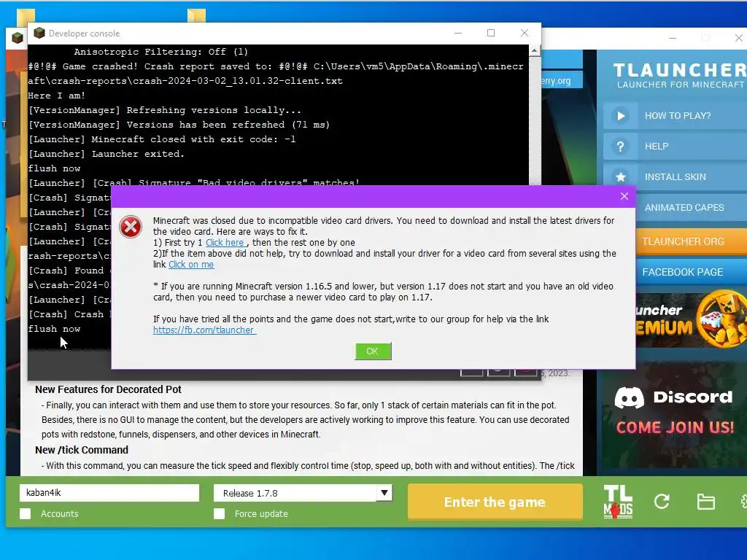Viewport: 747px width, 560px height.
Task: Click the TLAUNCHER logo header
Action: click(x=679, y=75)
